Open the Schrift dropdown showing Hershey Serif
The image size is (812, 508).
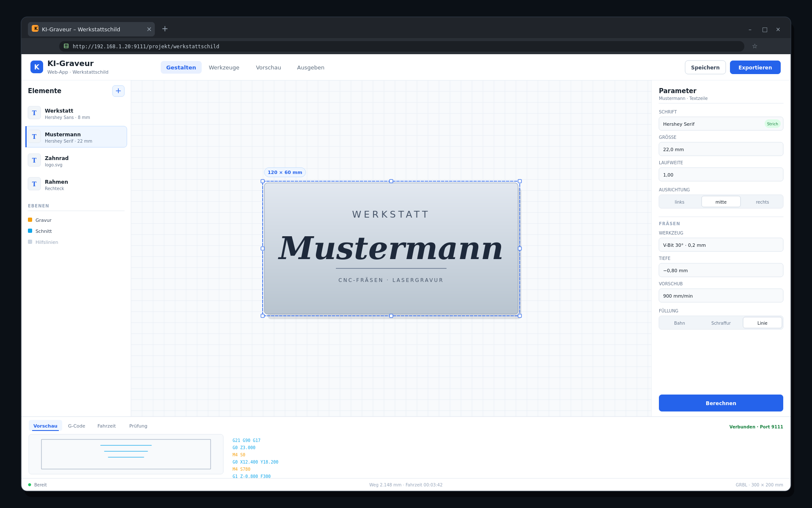coord(721,124)
